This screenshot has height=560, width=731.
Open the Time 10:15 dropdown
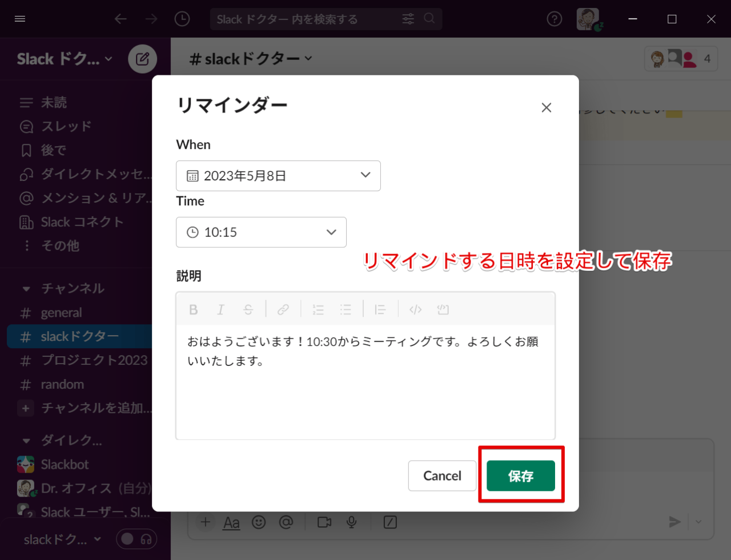point(261,232)
